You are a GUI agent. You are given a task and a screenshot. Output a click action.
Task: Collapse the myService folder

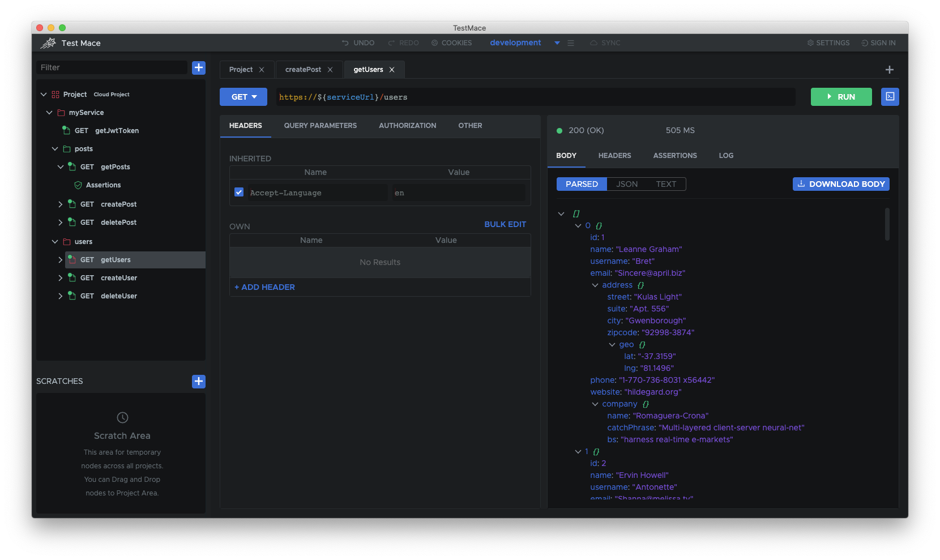49,113
